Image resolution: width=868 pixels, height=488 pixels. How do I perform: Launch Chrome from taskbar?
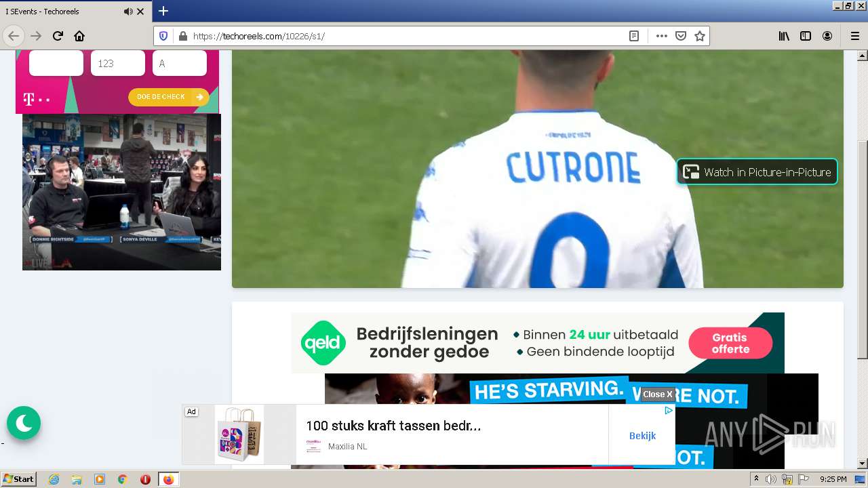click(x=122, y=479)
